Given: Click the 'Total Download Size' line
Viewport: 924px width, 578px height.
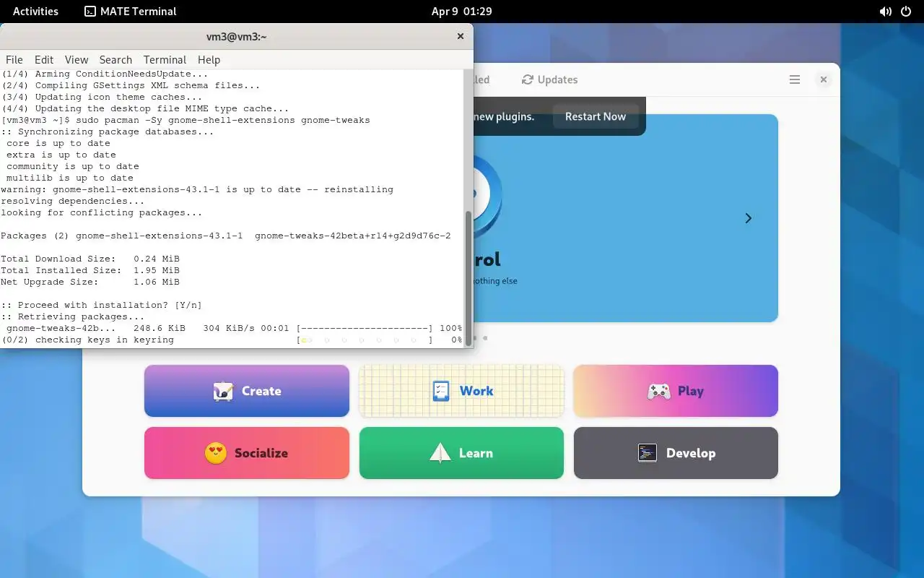Looking at the screenshot, I should tap(90, 259).
